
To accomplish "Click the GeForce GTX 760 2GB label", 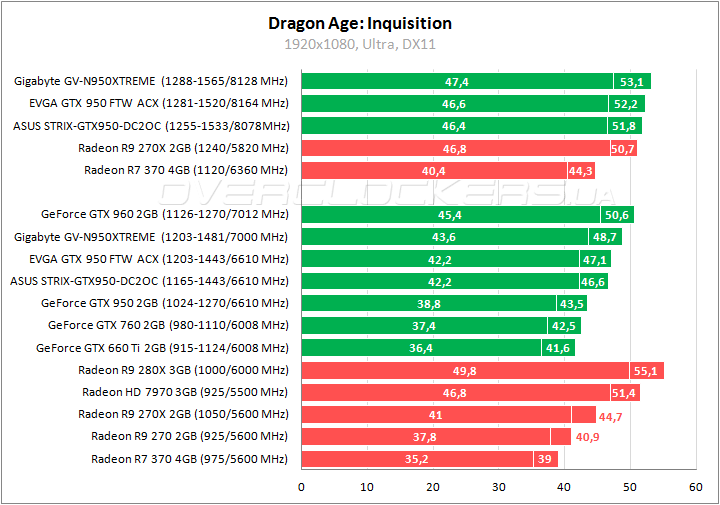I will [168, 326].
